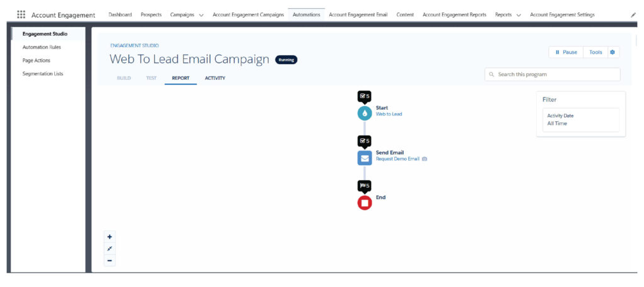
Task: Focus the Search this program field
Action: (x=552, y=75)
